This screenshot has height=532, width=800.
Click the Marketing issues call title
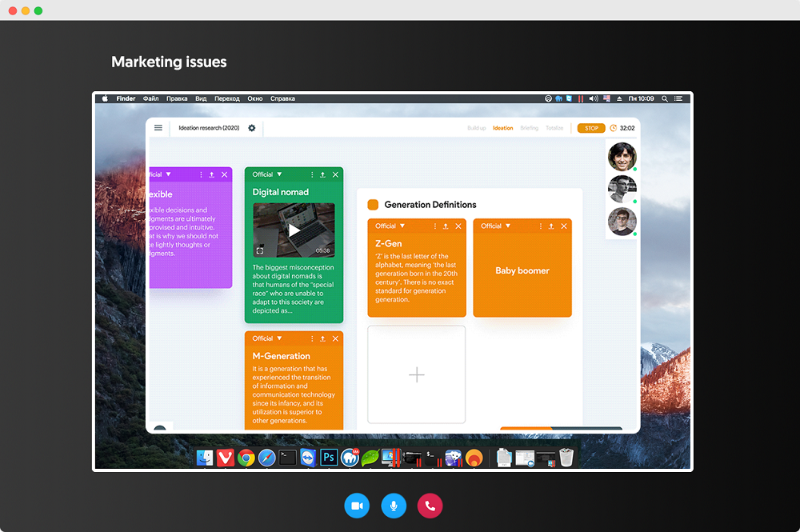click(x=169, y=62)
